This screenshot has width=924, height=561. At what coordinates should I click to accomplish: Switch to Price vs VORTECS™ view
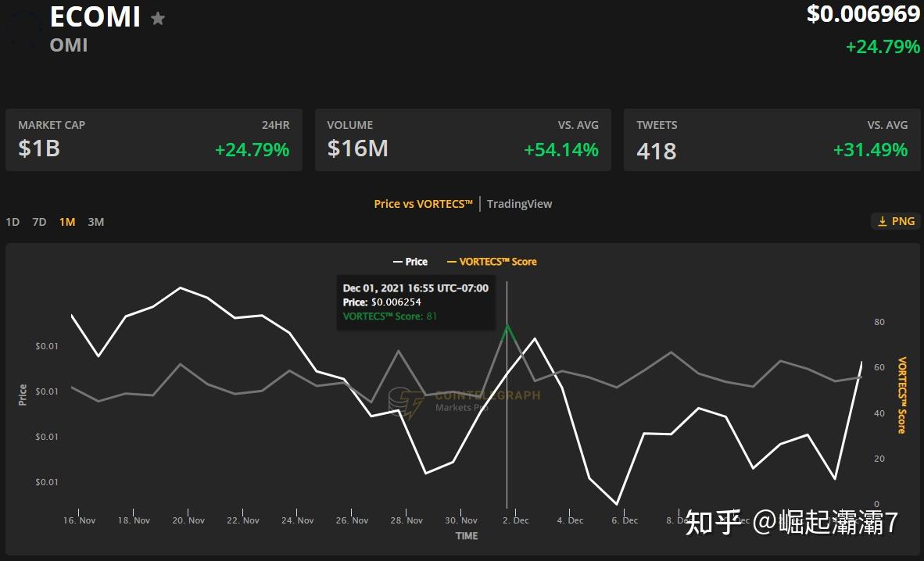[x=423, y=204]
